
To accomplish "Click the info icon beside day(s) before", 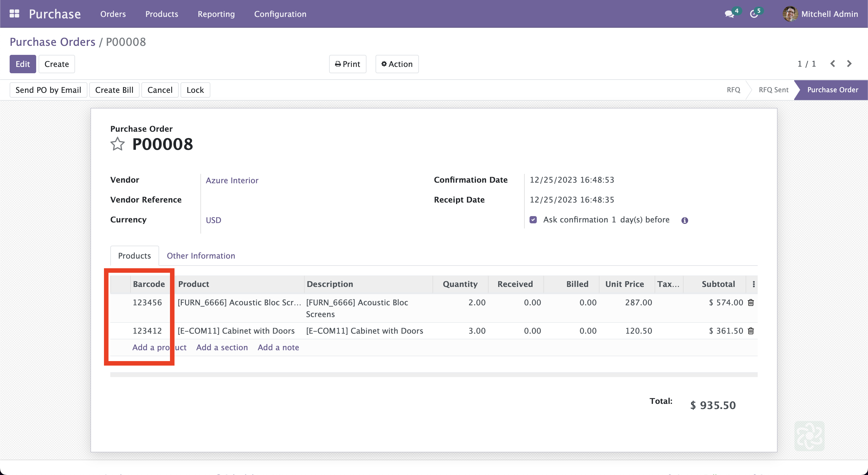I will coord(684,220).
